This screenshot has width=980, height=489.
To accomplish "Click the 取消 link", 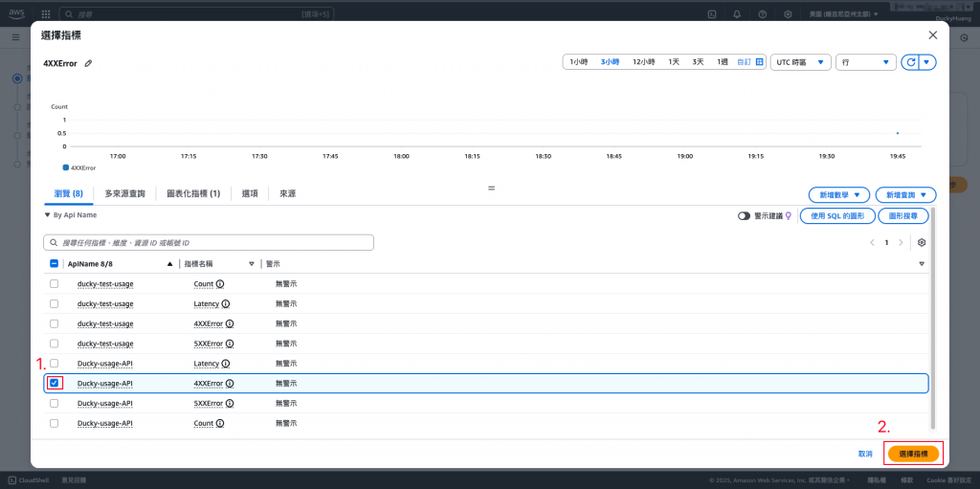I will pos(865,454).
